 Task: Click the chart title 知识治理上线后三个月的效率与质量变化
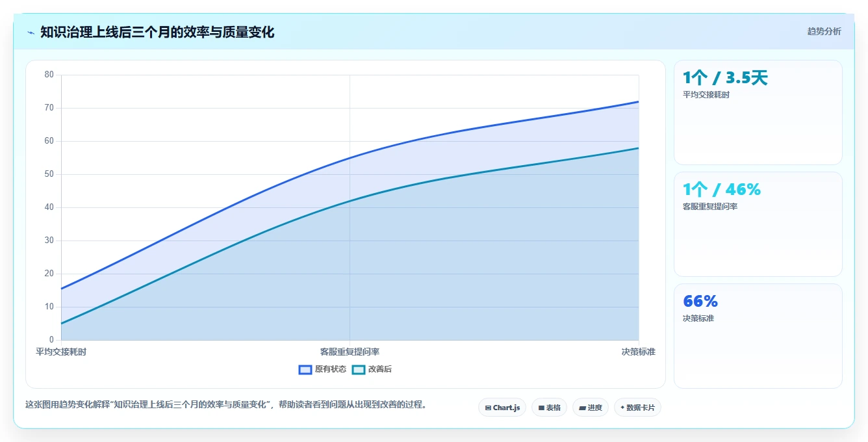(157, 32)
